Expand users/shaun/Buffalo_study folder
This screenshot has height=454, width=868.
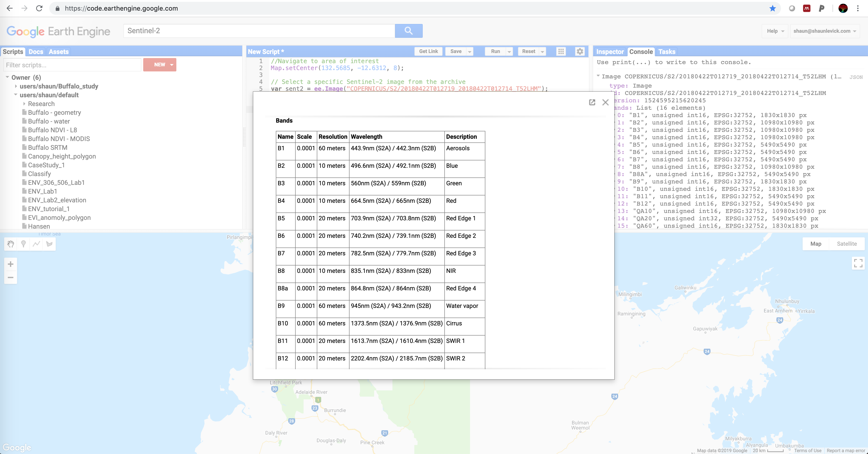pos(16,86)
